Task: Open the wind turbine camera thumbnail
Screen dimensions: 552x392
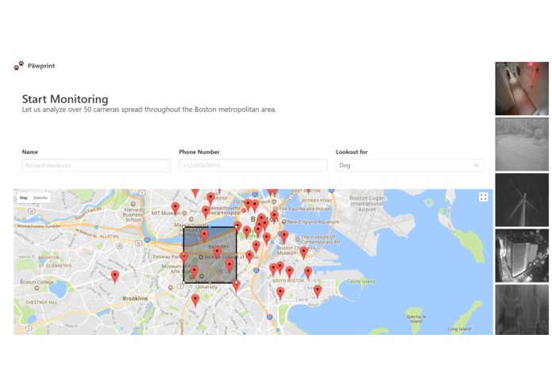Action: tap(522, 200)
